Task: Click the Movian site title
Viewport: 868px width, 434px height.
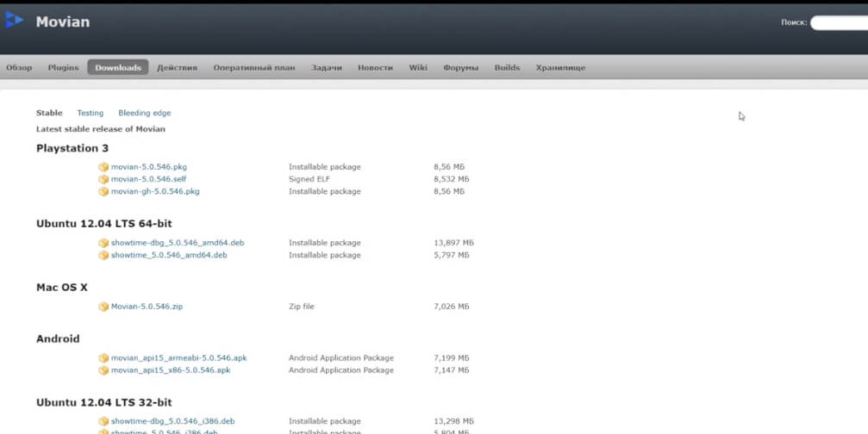Action: [x=63, y=22]
